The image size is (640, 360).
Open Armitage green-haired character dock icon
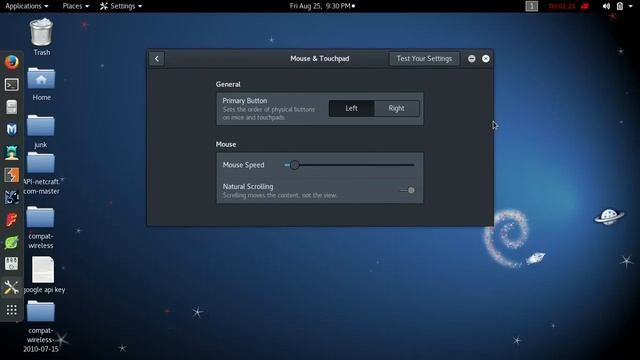point(12,152)
